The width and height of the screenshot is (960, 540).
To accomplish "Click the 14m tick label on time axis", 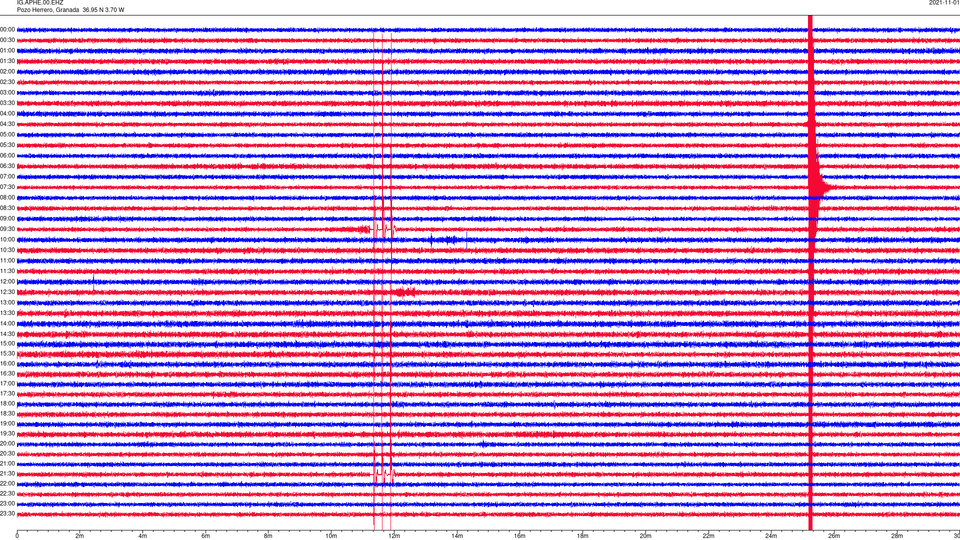I will [457, 536].
